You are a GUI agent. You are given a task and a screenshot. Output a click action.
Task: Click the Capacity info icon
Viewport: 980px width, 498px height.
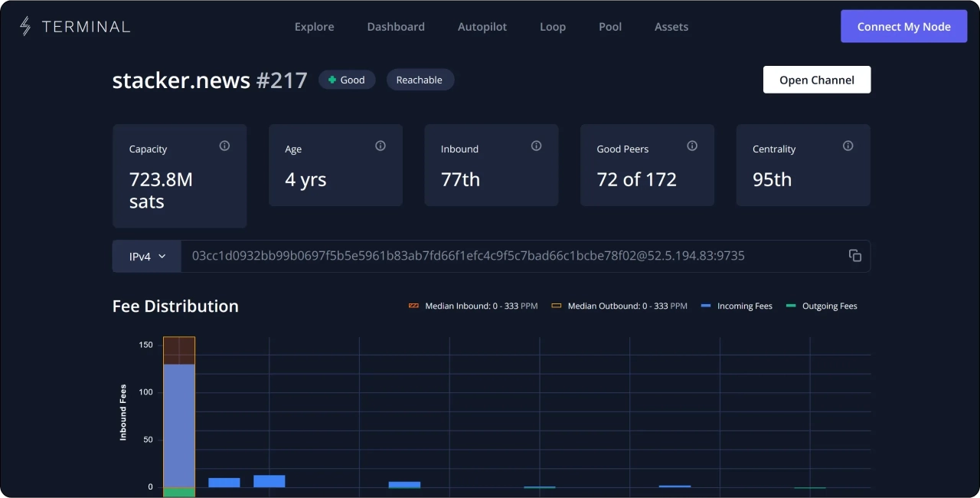[x=224, y=146]
